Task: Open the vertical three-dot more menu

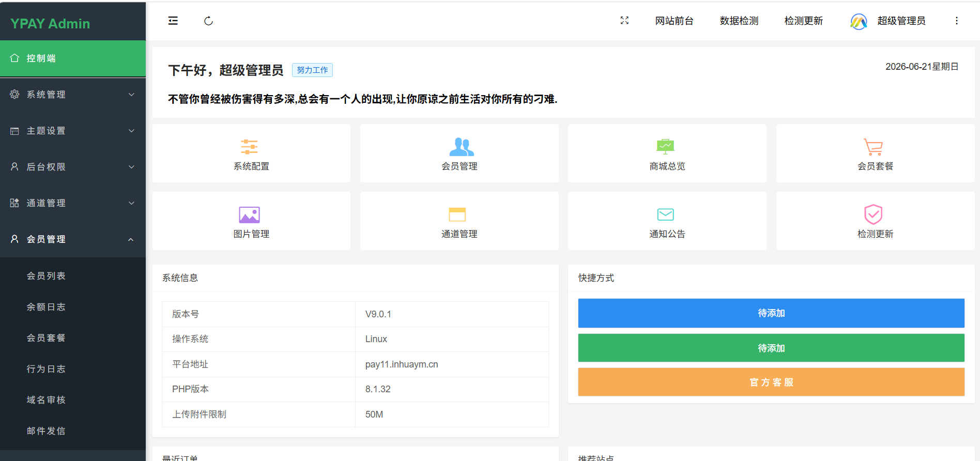Action: pos(957,21)
